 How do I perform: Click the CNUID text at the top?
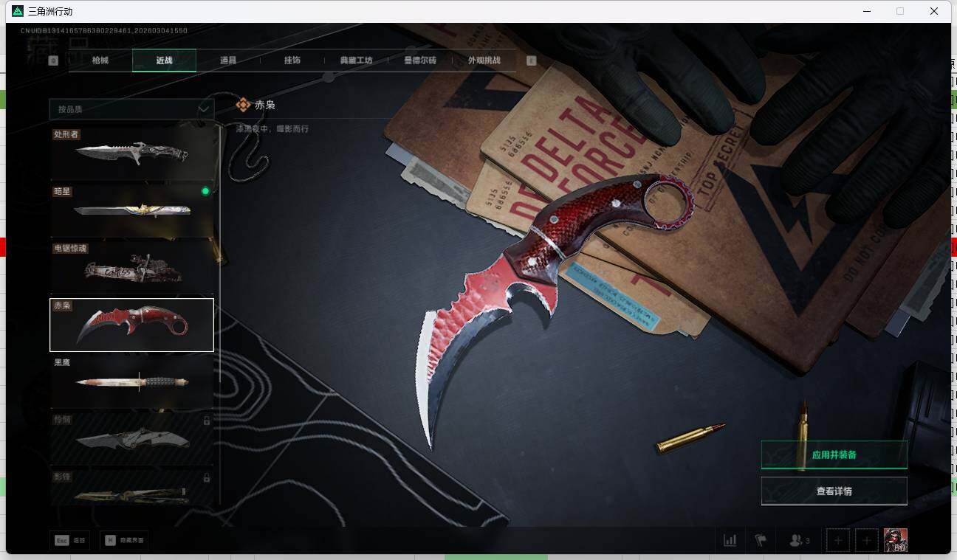click(104, 31)
